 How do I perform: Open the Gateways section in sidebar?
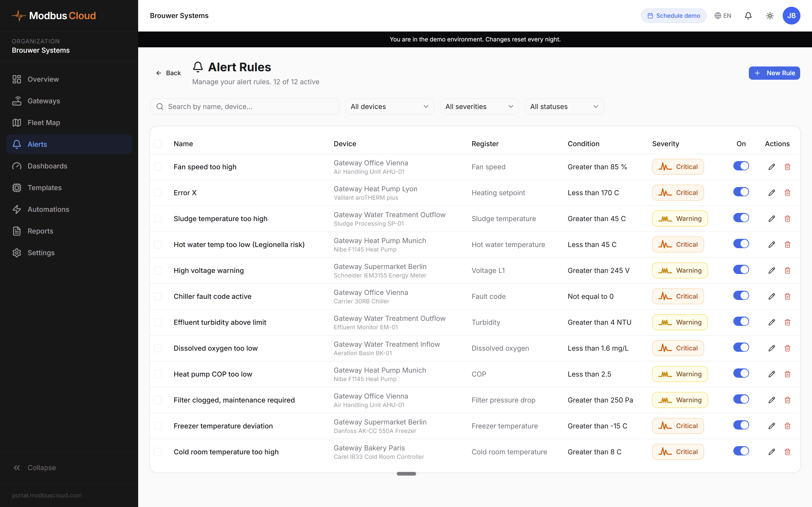click(44, 101)
